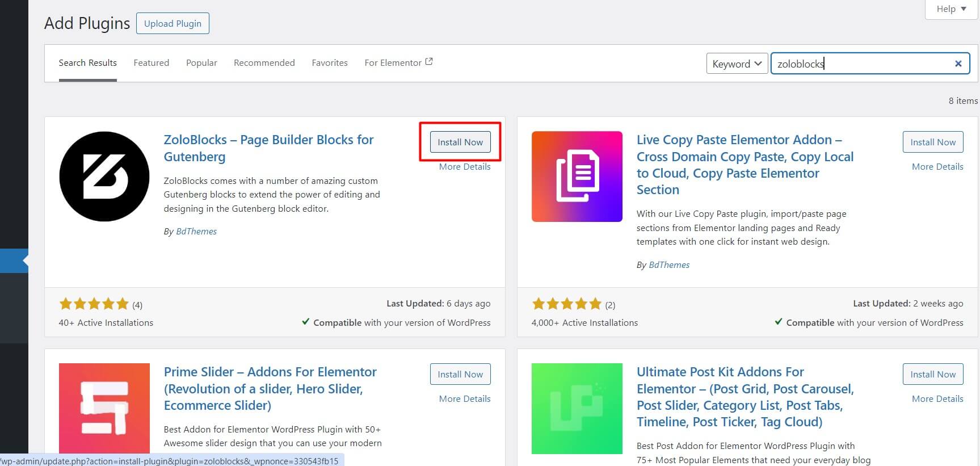
Task: Click the active blue sidebar menu item
Action: tap(14, 261)
